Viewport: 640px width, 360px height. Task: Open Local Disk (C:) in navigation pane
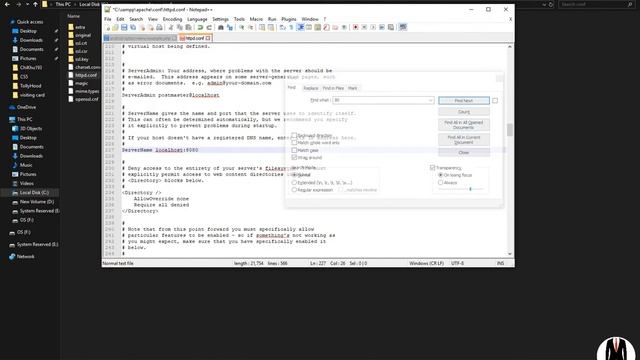(33, 193)
